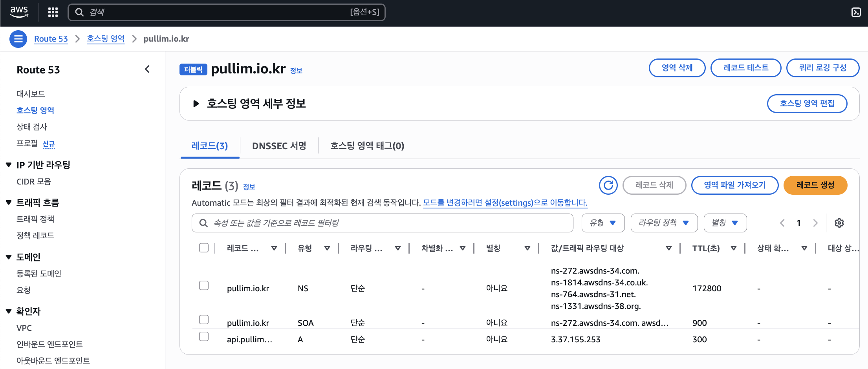
Task: Check the api.pullim A record
Action: click(x=204, y=336)
